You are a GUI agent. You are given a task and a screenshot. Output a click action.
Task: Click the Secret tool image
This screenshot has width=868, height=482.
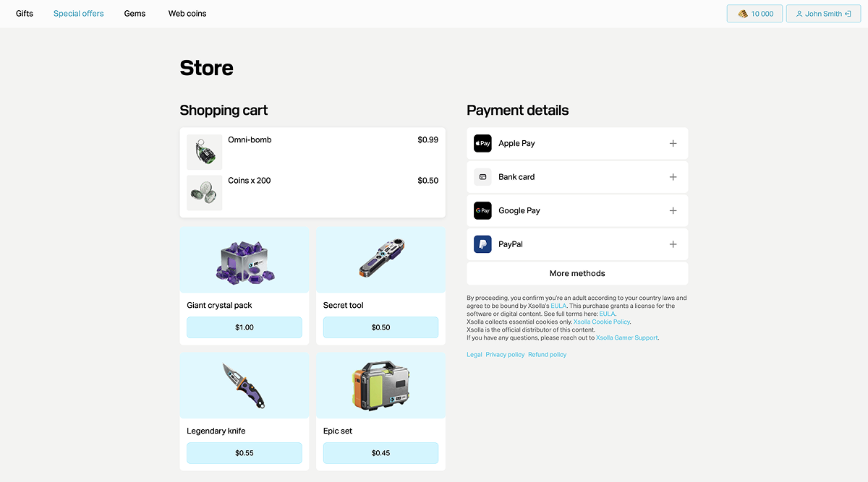380,260
